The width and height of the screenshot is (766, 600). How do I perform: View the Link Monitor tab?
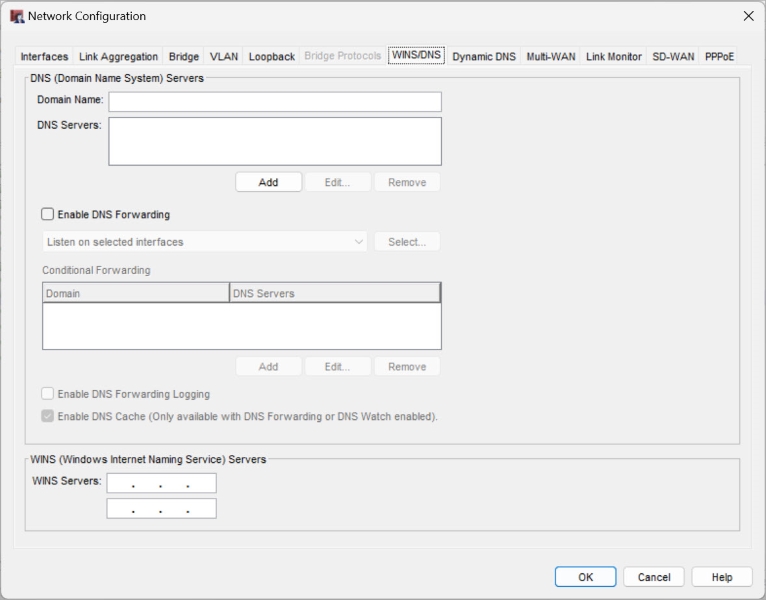pos(614,57)
